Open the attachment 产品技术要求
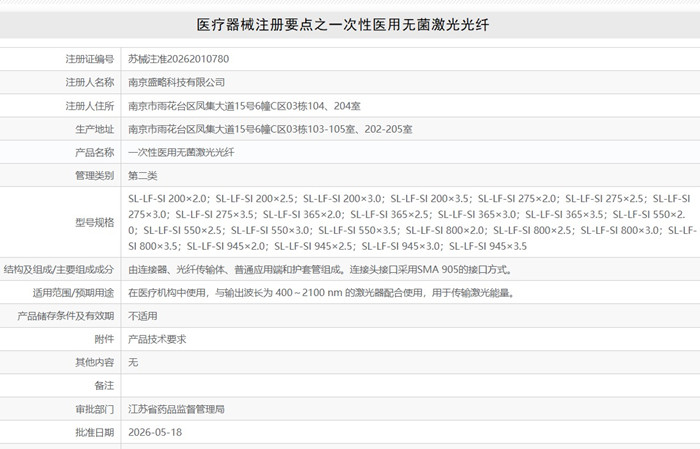 tap(157, 339)
